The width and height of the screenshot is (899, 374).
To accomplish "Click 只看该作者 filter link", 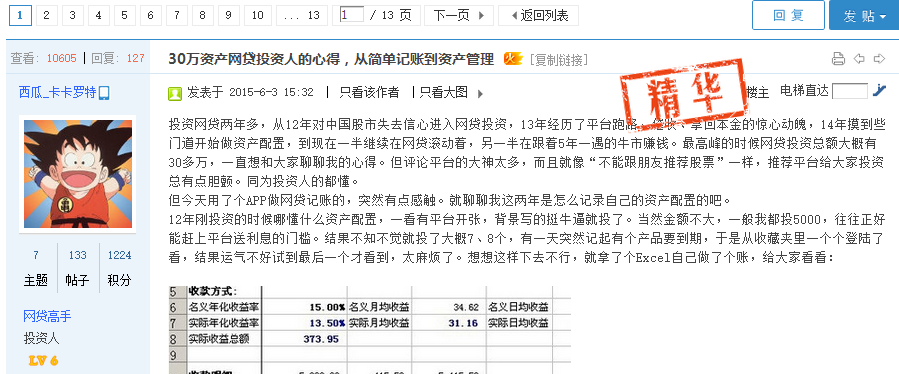I will tap(369, 92).
